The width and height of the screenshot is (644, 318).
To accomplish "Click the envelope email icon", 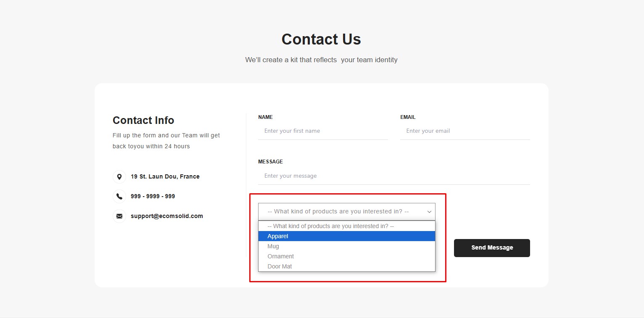I will 119,216.
